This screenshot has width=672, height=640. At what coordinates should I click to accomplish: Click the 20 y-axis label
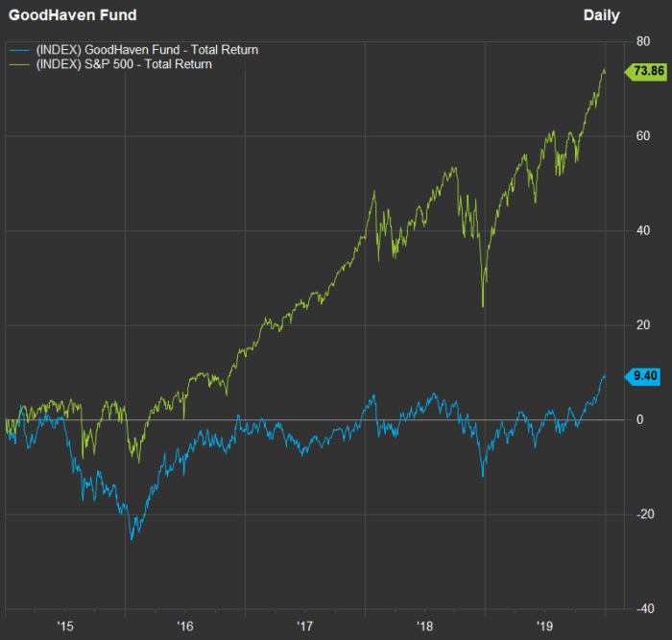[x=643, y=325]
